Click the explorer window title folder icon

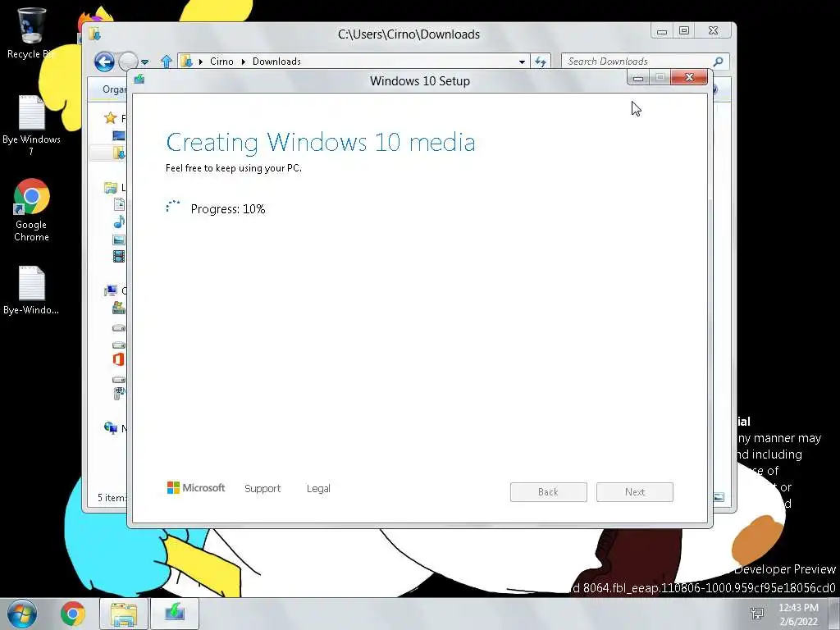tap(95, 34)
